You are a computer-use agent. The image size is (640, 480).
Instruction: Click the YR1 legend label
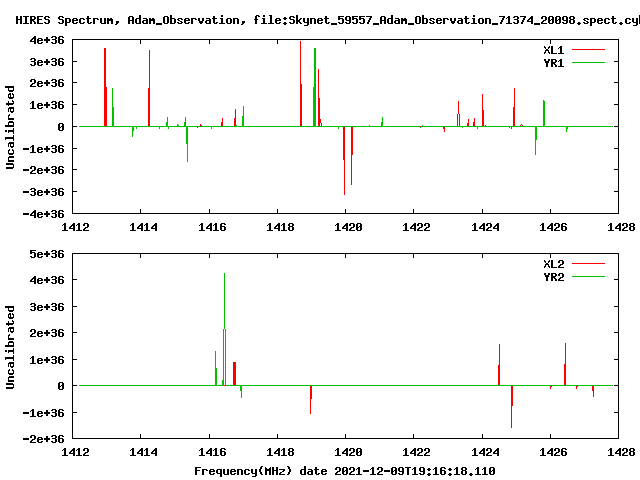pyautogui.click(x=553, y=63)
